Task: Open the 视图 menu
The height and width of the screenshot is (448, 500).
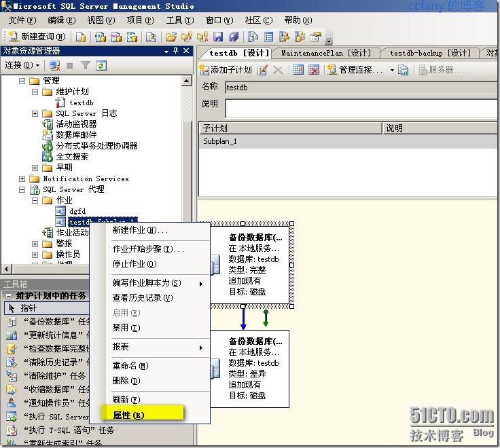Action: point(101,20)
